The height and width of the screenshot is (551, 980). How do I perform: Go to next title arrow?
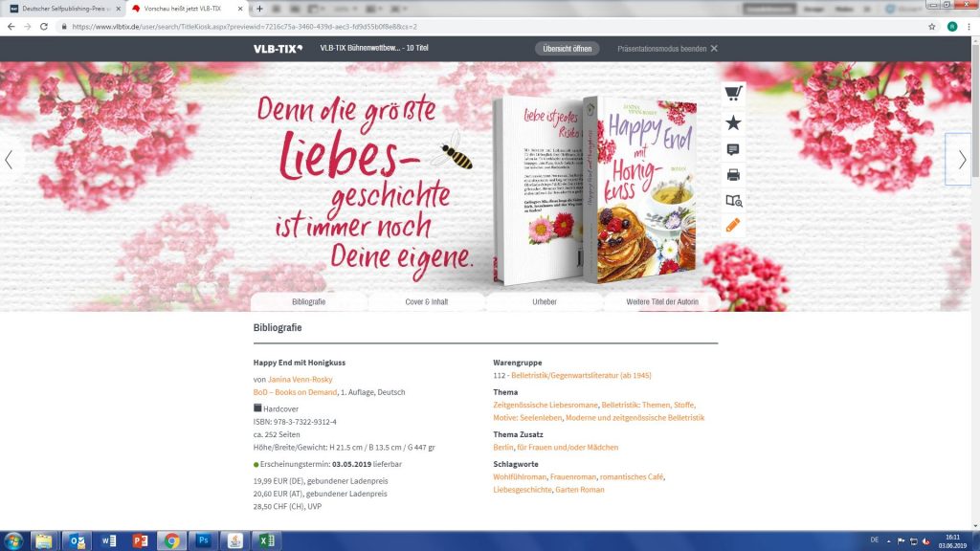[x=962, y=160]
